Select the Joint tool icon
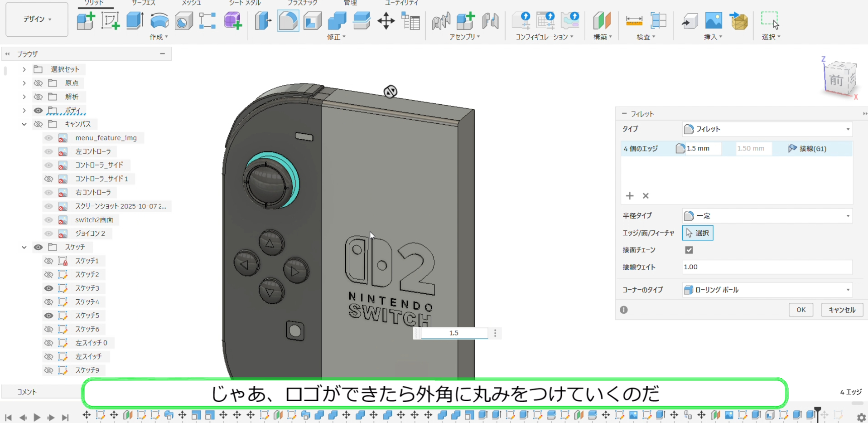 click(441, 21)
